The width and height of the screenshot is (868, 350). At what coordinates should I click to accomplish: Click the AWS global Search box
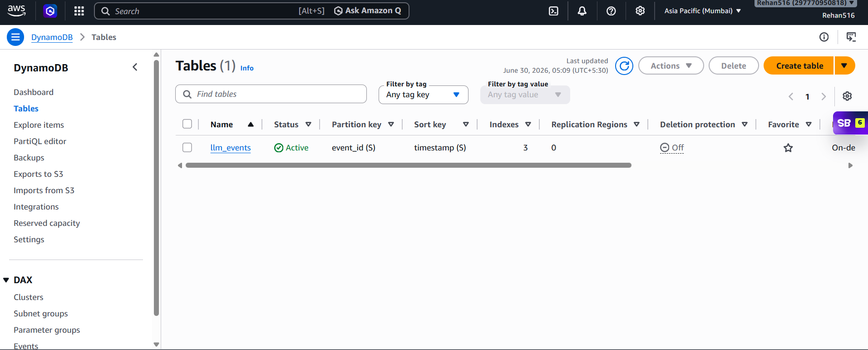(252, 11)
